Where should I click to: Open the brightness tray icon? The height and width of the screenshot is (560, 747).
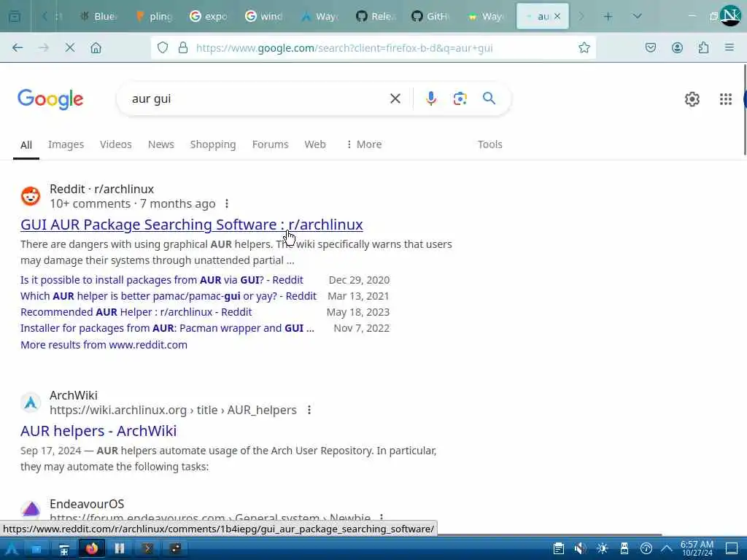pos(602,548)
